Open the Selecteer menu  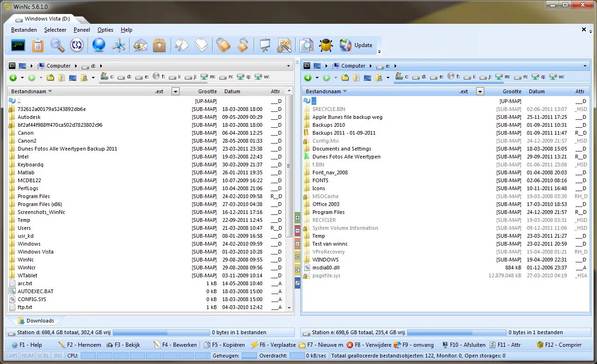click(55, 30)
